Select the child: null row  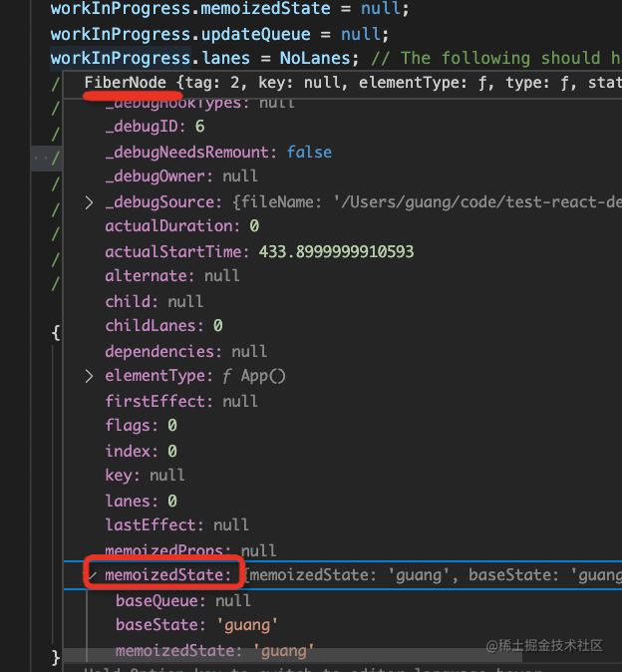click(x=343, y=301)
